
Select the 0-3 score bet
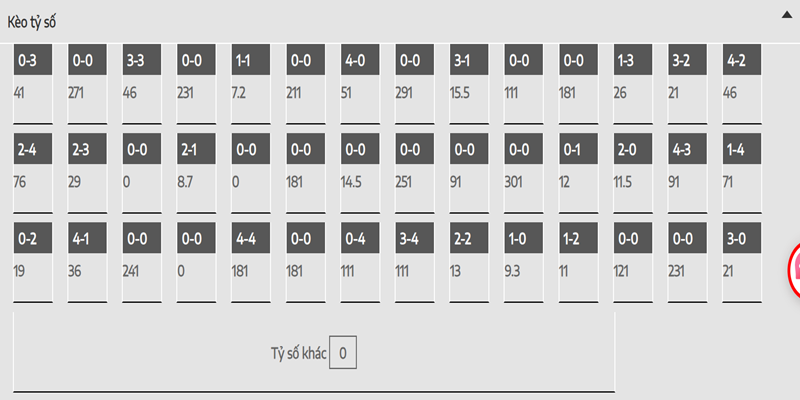click(33, 84)
